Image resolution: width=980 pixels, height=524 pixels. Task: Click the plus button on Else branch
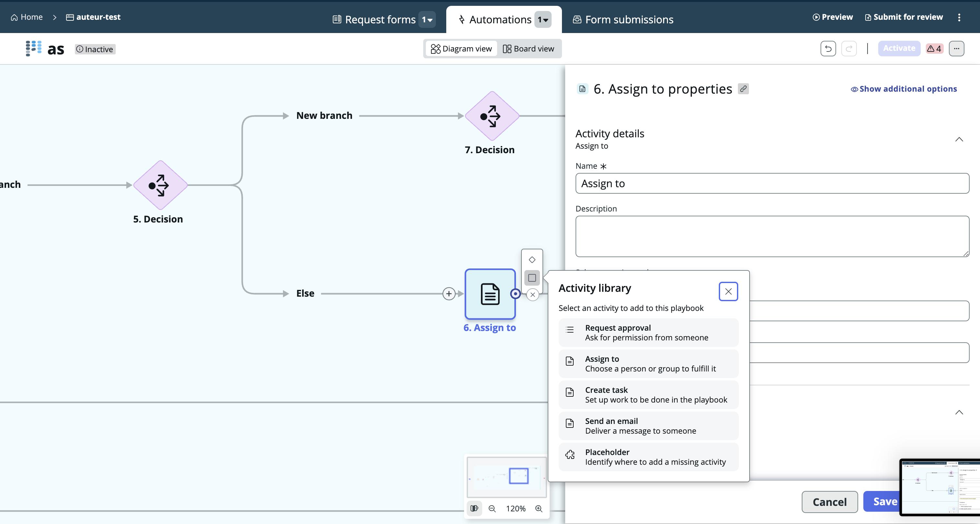pyautogui.click(x=449, y=293)
